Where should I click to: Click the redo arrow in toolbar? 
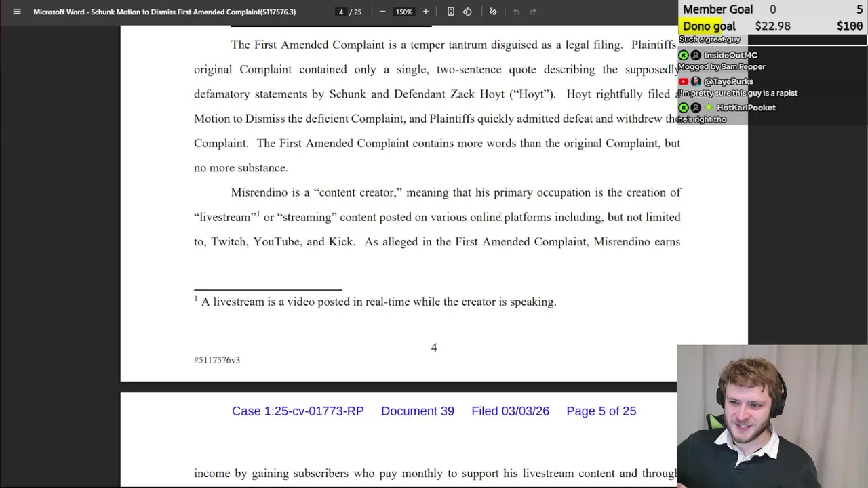533,12
